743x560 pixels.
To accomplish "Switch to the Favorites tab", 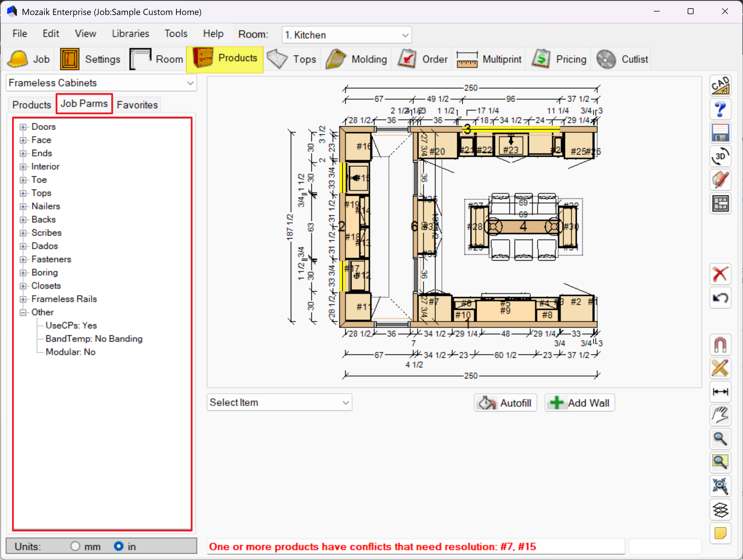I will (x=137, y=105).
